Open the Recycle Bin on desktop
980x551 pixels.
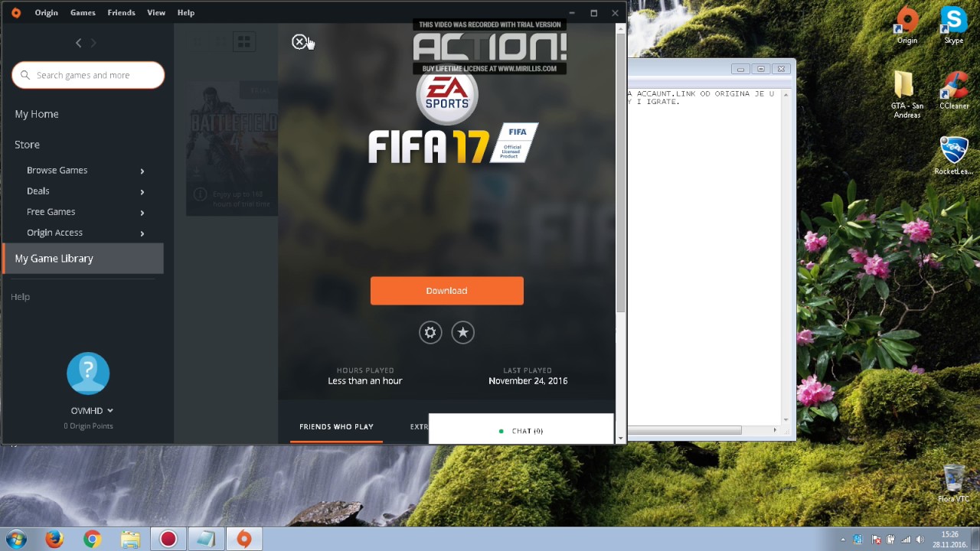[x=954, y=484]
